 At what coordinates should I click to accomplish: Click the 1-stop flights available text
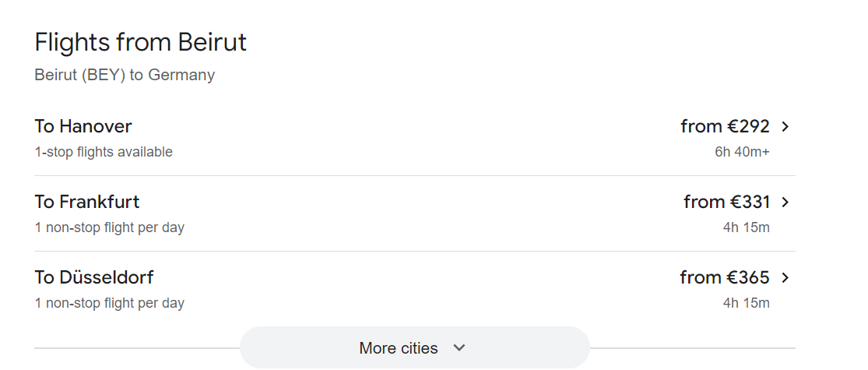coord(104,152)
